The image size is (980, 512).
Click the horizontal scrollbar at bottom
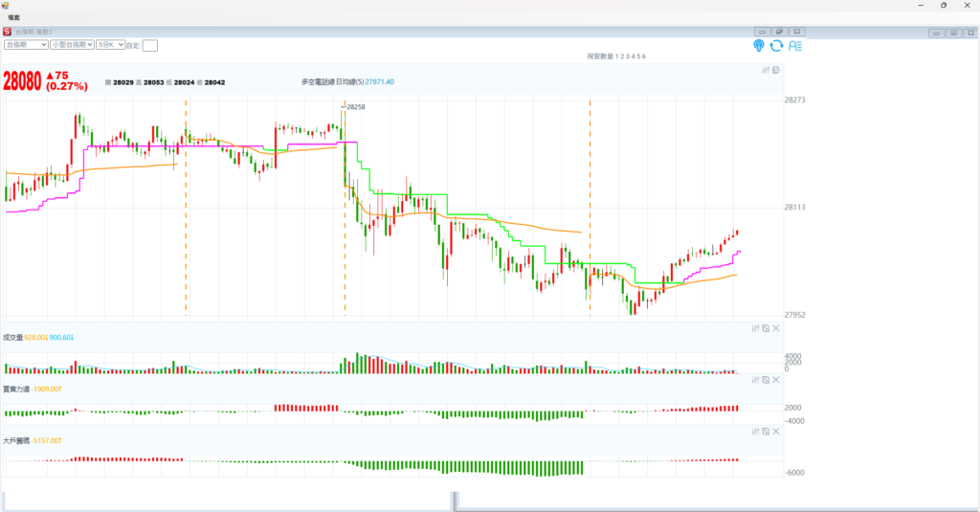point(230,501)
